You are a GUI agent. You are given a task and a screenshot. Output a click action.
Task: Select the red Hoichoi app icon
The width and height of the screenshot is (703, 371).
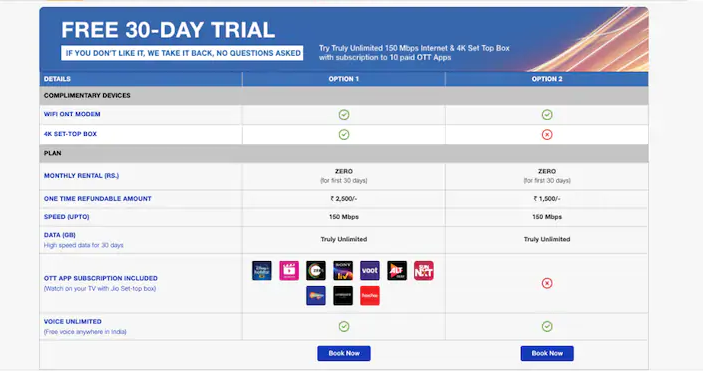click(370, 296)
